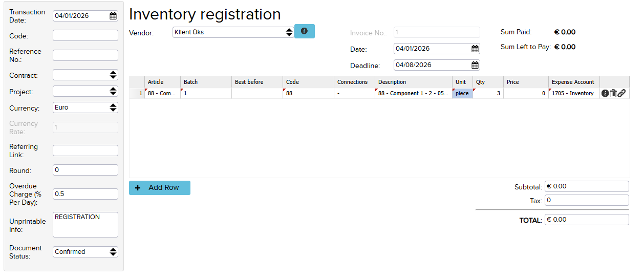This screenshot has width=644, height=280.
Task: Open the Project dropdown
Action: [x=113, y=91]
